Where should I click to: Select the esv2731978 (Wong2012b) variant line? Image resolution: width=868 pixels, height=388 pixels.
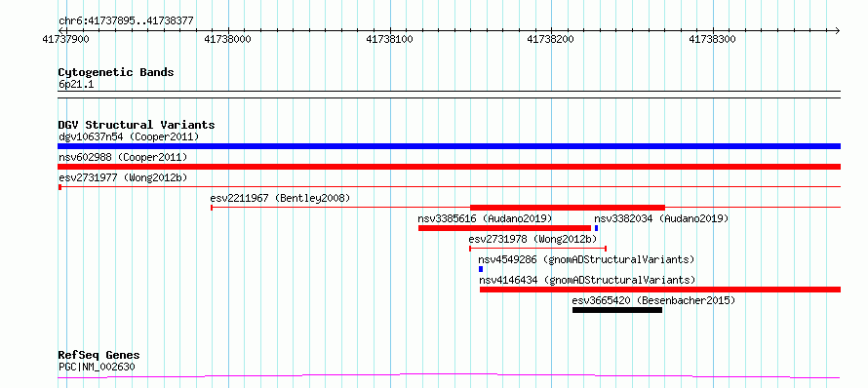point(537,249)
